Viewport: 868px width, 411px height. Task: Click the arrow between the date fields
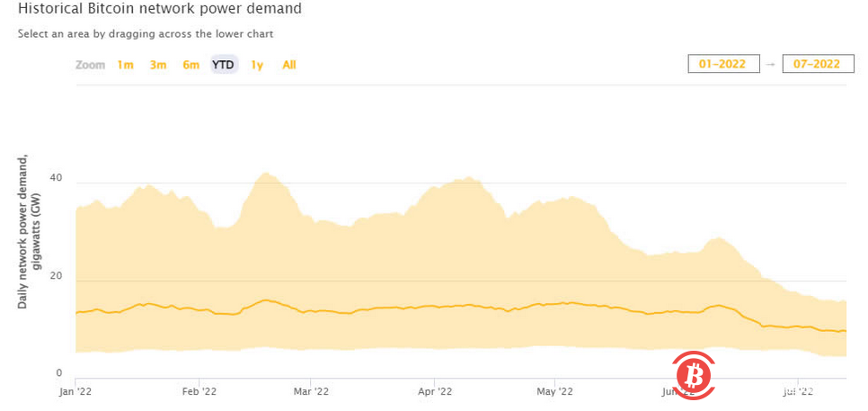[x=771, y=64]
